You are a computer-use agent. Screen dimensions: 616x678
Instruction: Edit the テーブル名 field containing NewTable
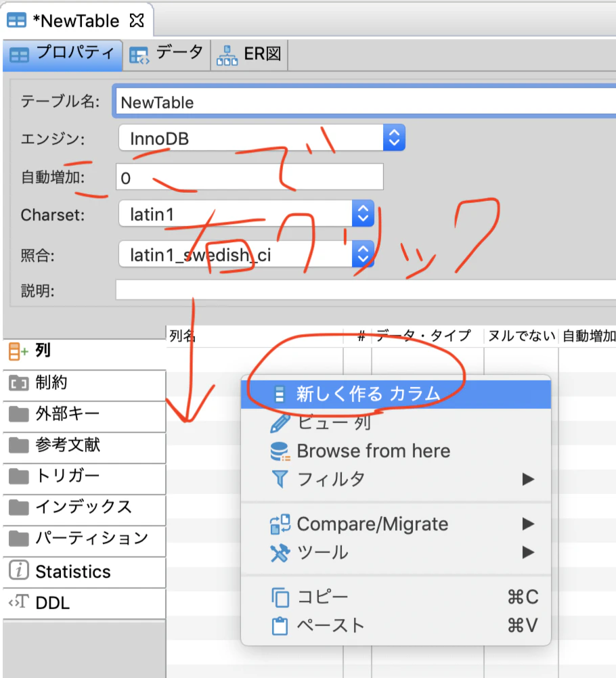pyautogui.click(x=365, y=102)
